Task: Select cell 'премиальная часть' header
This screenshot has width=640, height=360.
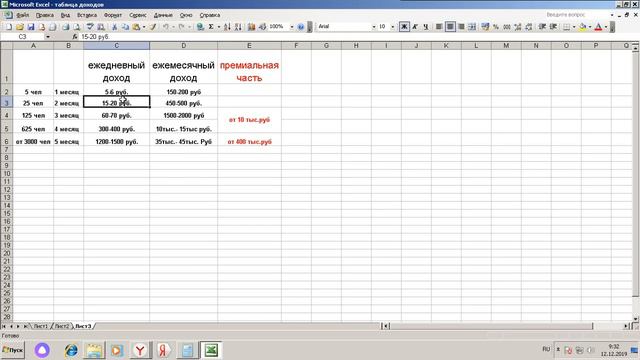Action: click(x=249, y=67)
